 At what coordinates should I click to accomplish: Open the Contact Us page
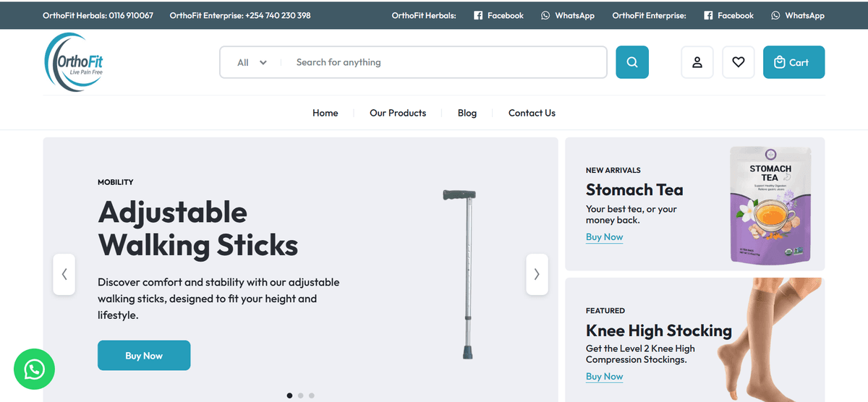(532, 113)
